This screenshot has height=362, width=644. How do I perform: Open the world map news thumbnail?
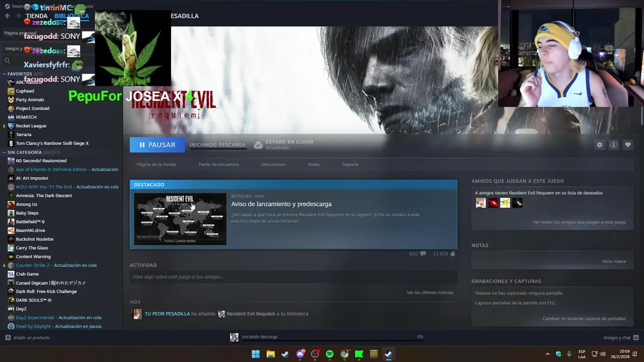click(x=180, y=219)
